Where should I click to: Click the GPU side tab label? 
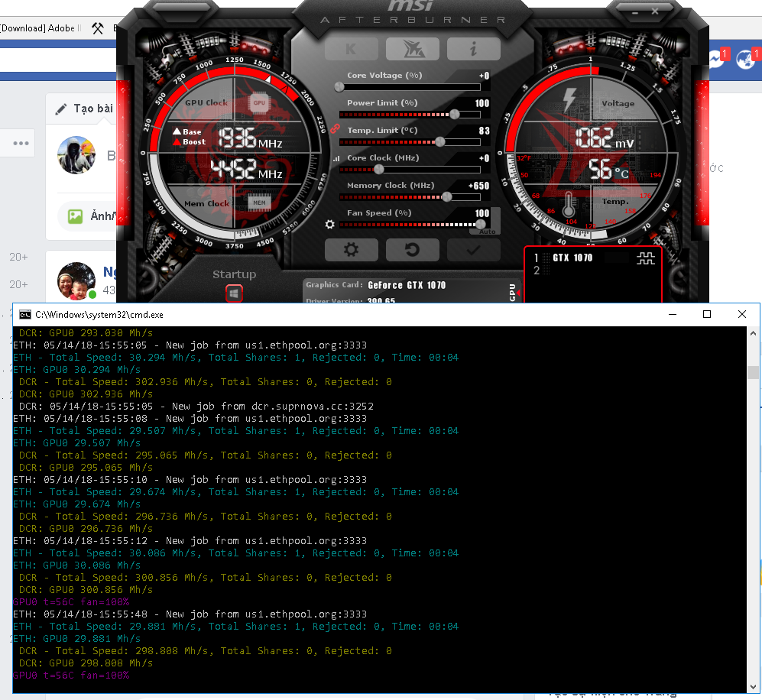point(512,293)
